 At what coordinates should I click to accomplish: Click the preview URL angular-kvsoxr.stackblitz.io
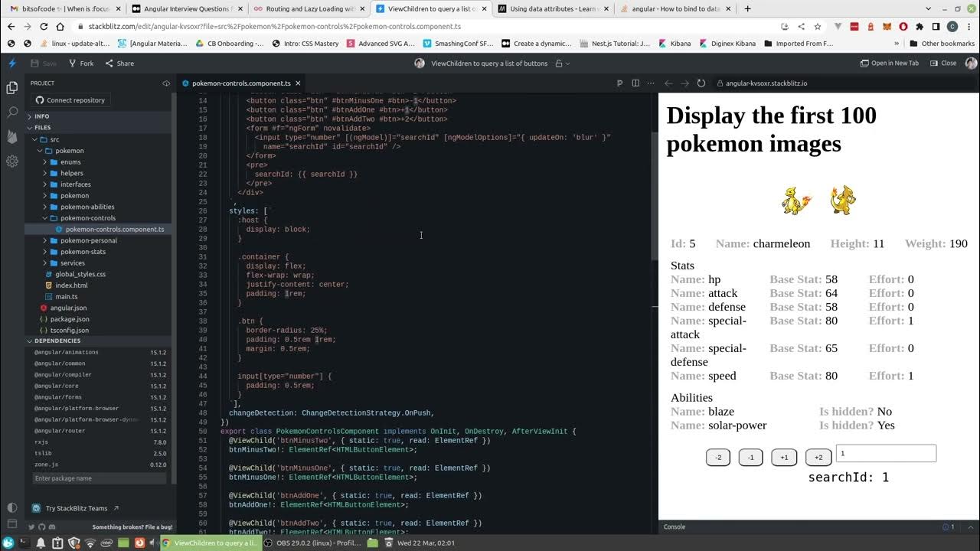pos(766,83)
